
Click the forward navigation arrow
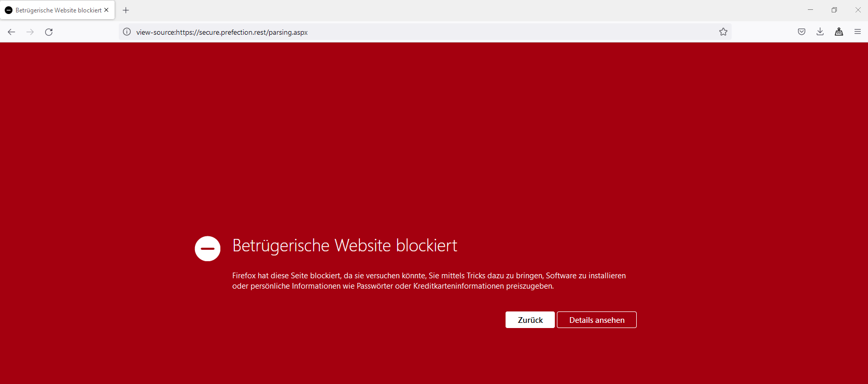pyautogui.click(x=30, y=32)
